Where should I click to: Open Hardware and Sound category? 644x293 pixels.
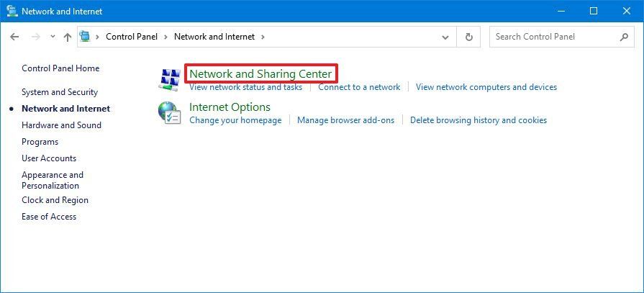61,125
